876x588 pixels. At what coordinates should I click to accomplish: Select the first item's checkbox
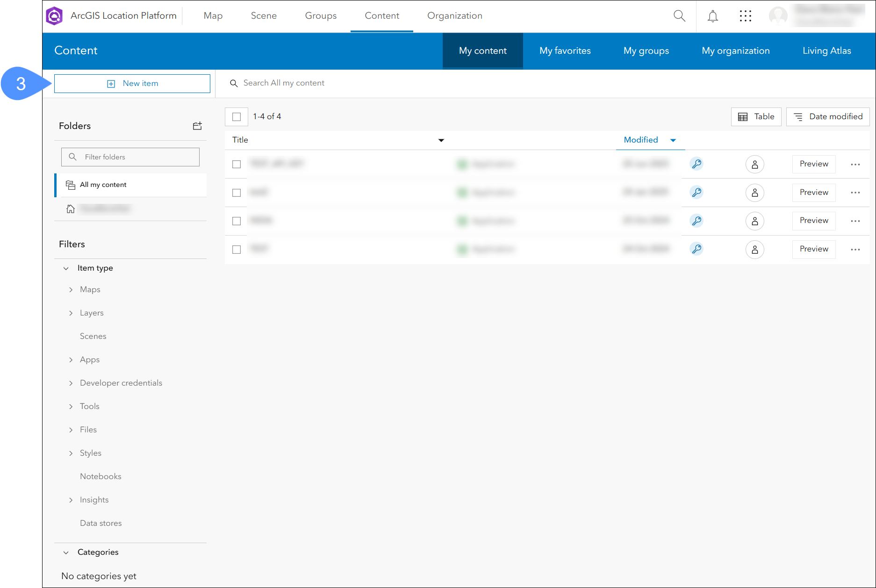point(237,164)
